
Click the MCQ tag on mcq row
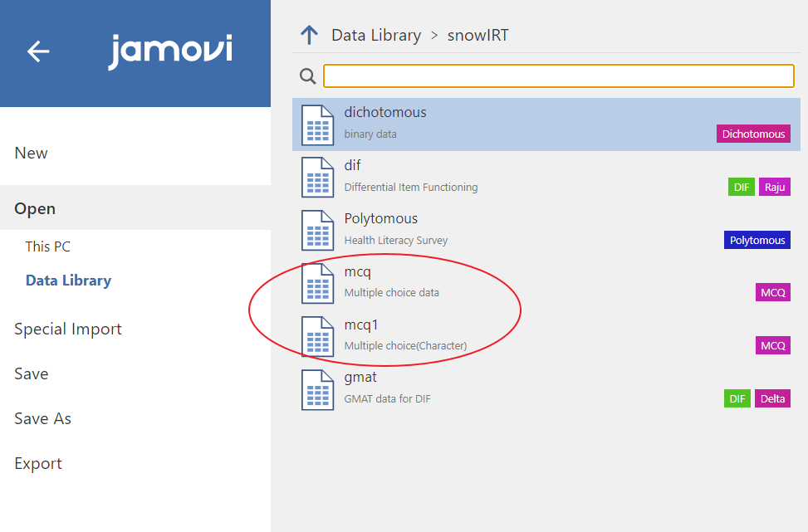773,292
